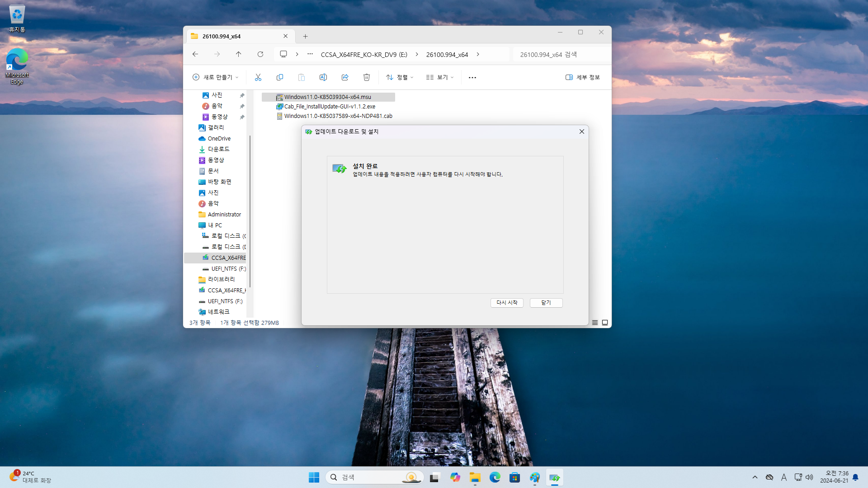Click the 다시 시작 restart button
The width and height of the screenshot is (868, 488).
(507, 303)
